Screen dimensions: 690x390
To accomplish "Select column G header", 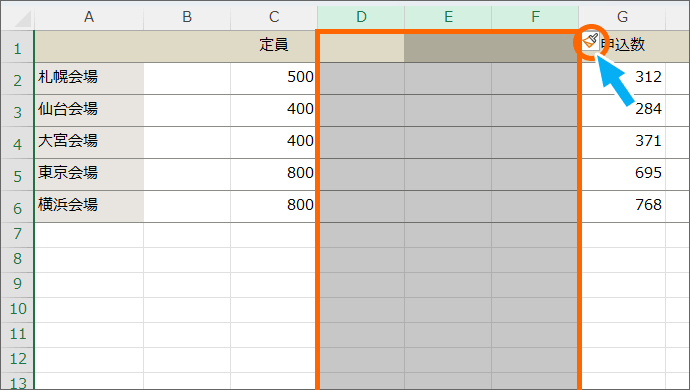I will [x=622, y=17].
